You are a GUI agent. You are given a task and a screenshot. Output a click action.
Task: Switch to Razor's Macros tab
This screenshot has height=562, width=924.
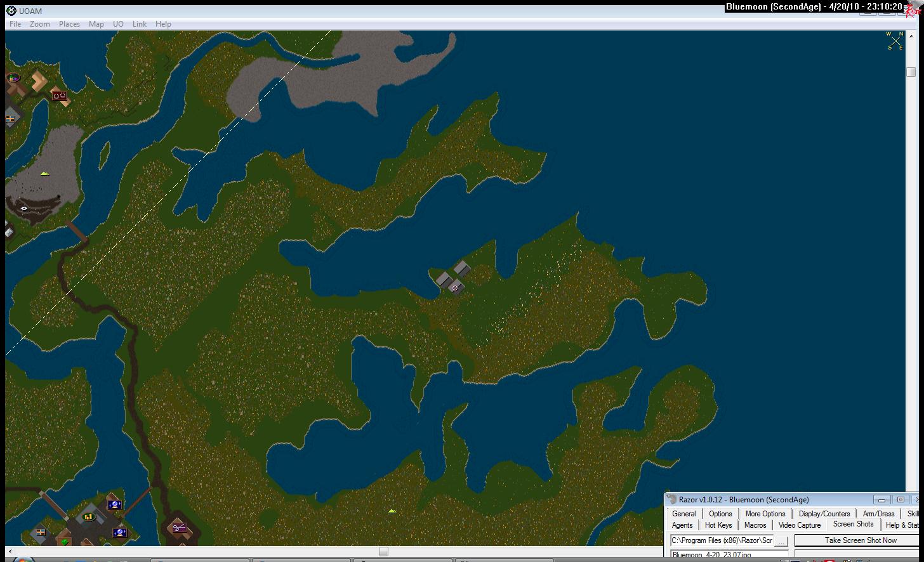coord(755,525)
